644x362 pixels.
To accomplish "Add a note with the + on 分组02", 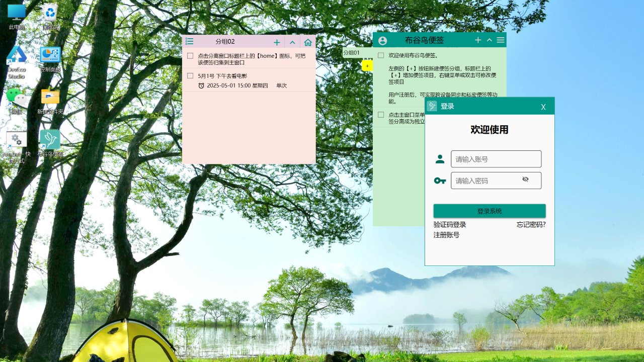I will (x=277, y=42).
